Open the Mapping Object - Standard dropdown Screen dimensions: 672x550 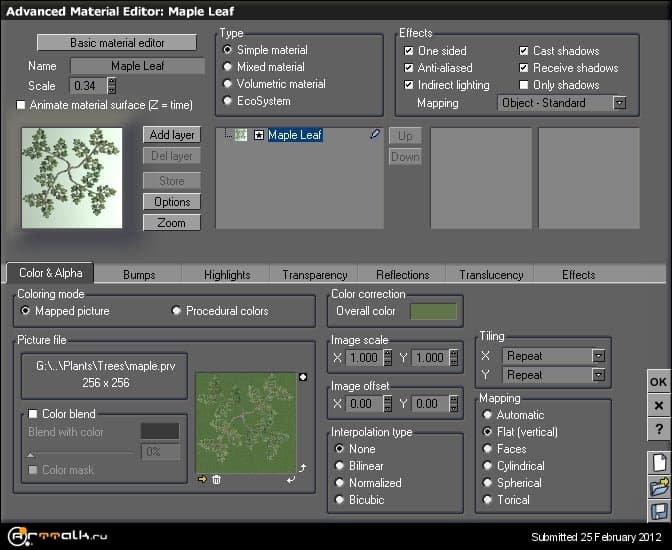click(x=619, y=103)
